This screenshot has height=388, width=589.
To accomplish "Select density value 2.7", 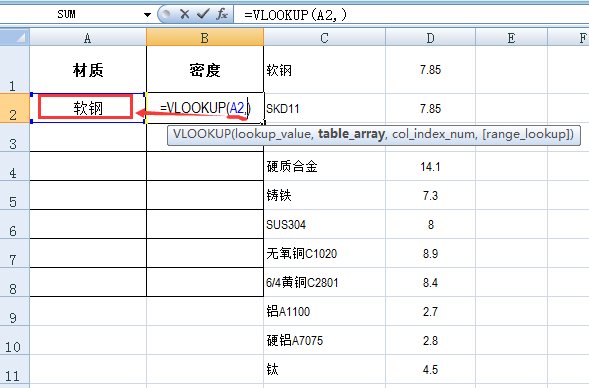I will (x=430, y=311).
